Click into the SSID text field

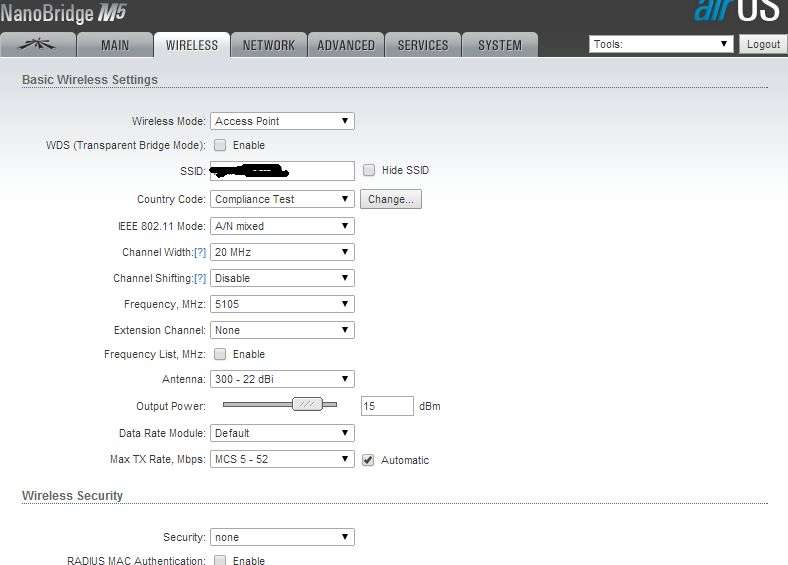282,171
